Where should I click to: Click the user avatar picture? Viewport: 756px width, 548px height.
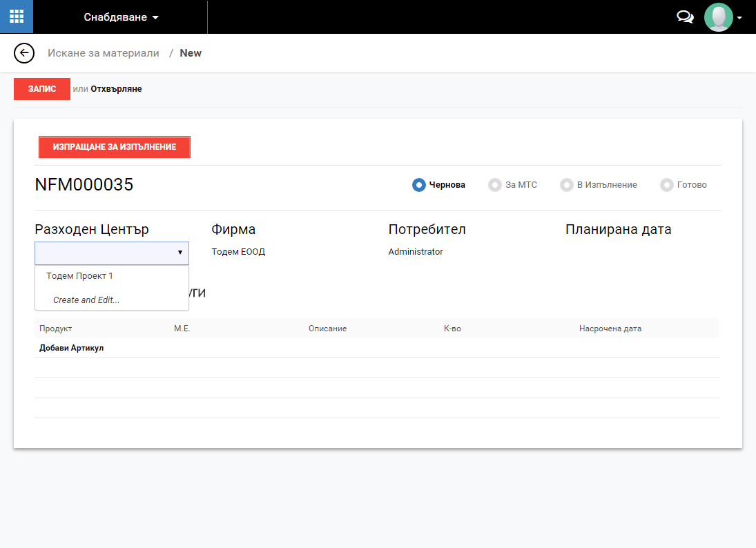pyautogui.click(x=718, y=17)
